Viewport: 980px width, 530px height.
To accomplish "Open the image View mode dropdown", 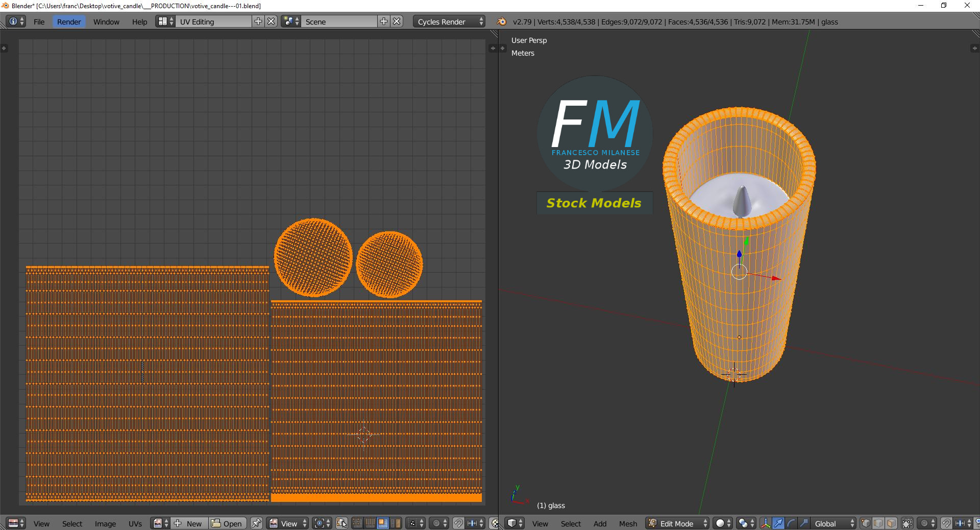I will coord(288,523).
